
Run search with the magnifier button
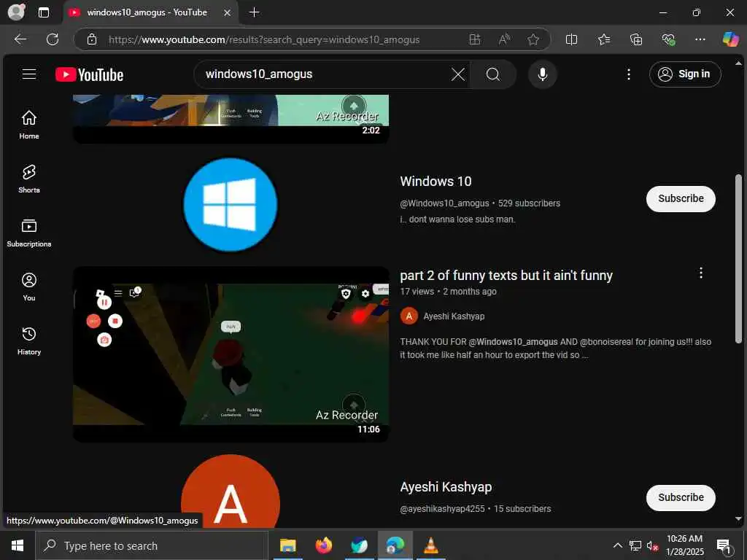493,74
